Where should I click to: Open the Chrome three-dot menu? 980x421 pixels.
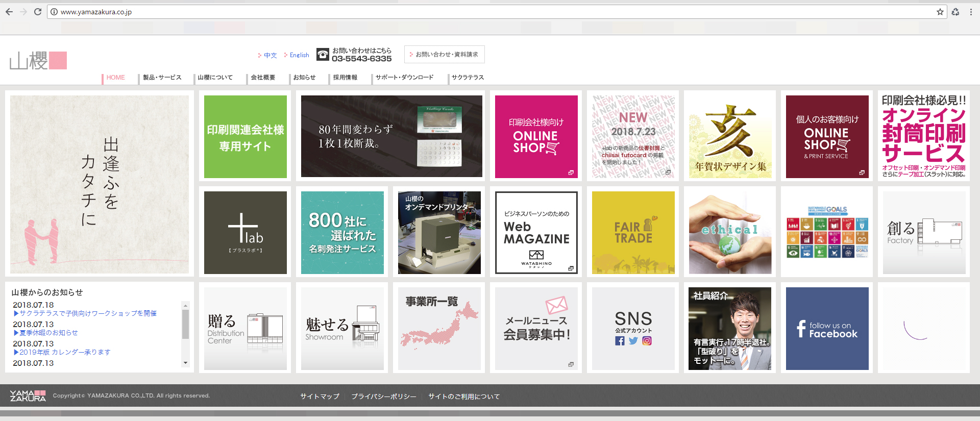coord(971,12)
